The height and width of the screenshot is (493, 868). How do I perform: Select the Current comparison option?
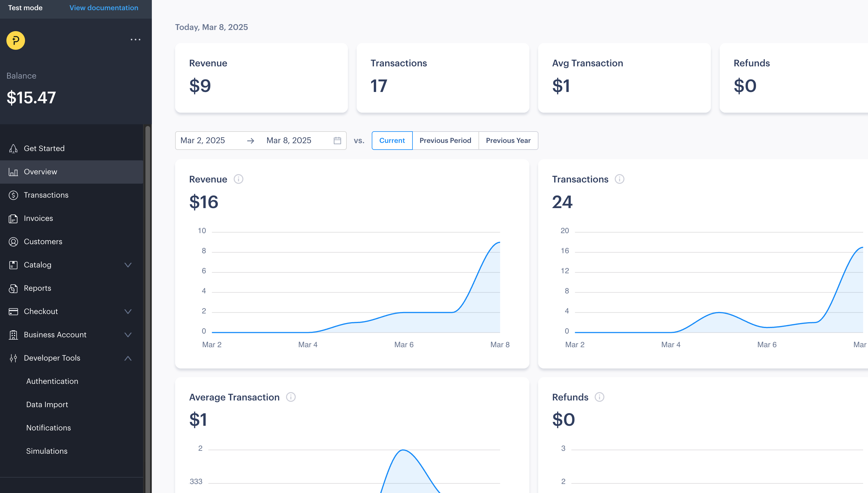pyautogui.click(x=392, y=141)
